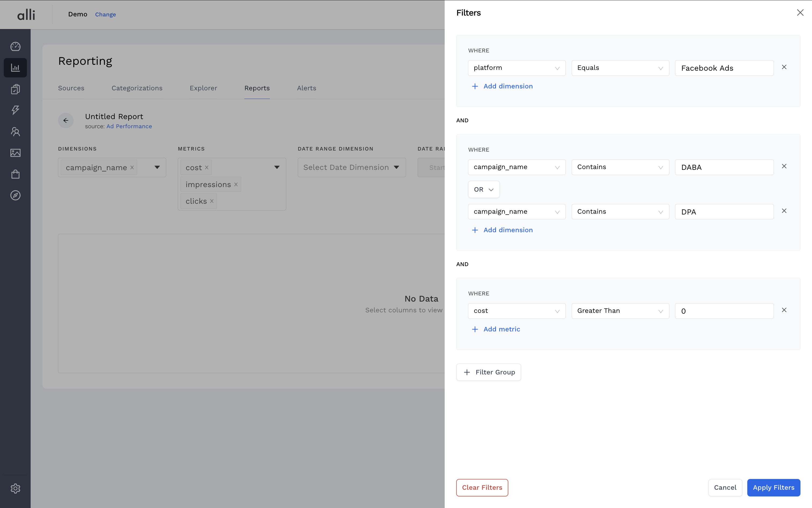The width and height of the screenshot is (812, 508).
Task: Click Apply Filters button
Action: pyautogui.click(x=773, y=488)
